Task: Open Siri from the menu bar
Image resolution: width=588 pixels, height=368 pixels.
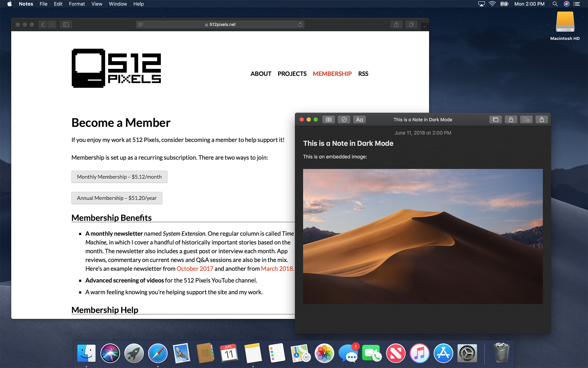Action: [x=567, y=4]
